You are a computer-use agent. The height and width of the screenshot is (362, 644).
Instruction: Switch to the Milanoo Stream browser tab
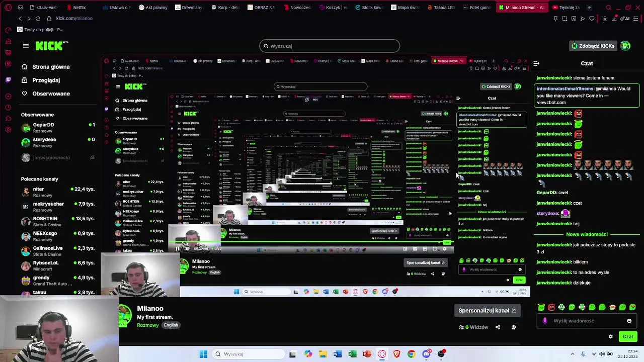pos(521,8)
